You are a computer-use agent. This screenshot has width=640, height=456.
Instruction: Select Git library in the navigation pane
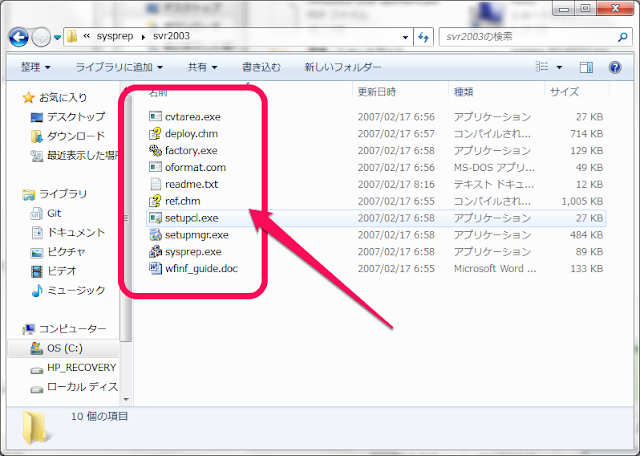[x=54, y=213]
